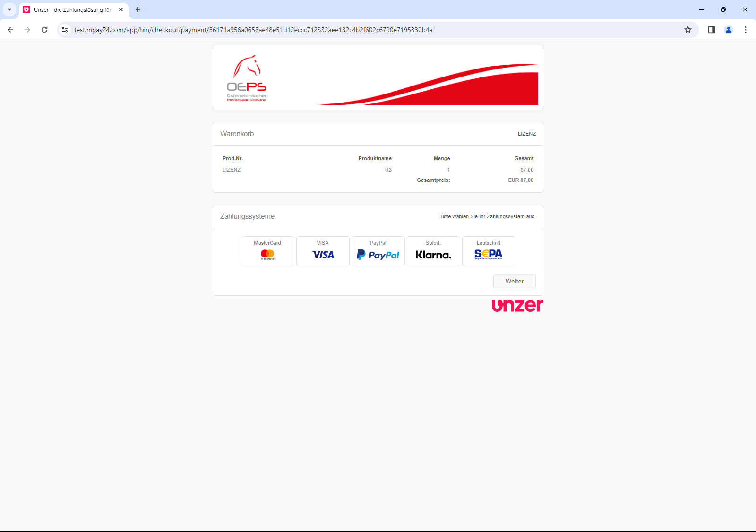Click the 87,00 row total

pyautogui.click(x=527, y=170)
